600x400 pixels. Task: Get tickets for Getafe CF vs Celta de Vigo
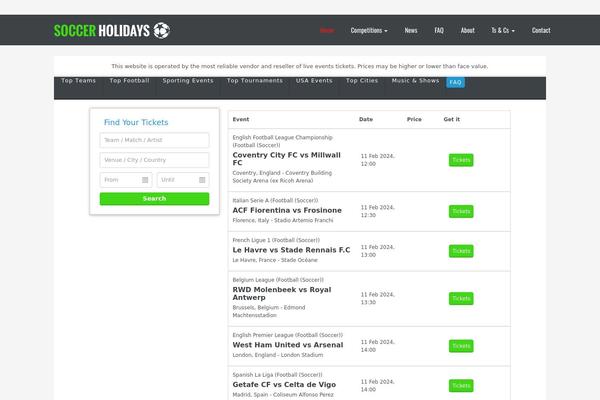pos(461,386)
